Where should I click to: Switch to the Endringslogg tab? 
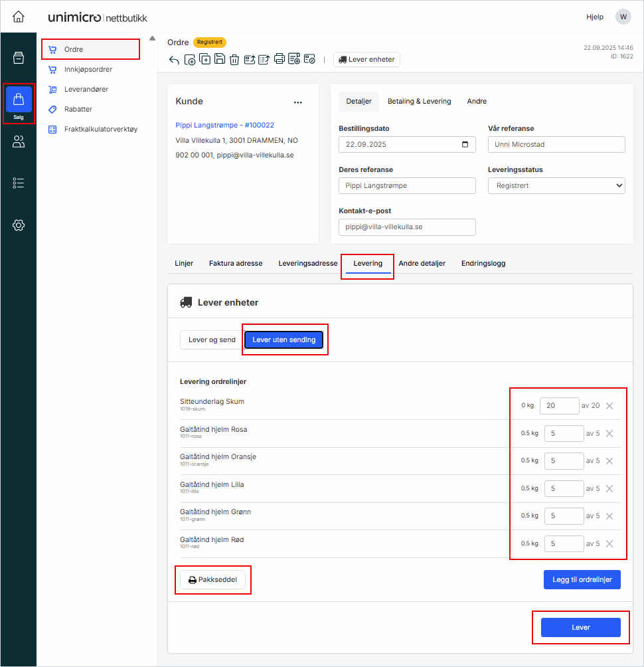483,263
